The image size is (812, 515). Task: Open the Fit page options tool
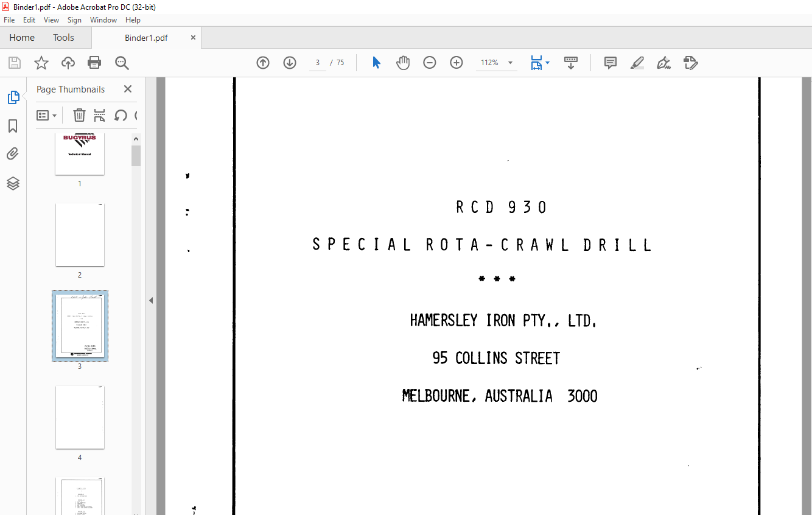(x=536, y=63)
